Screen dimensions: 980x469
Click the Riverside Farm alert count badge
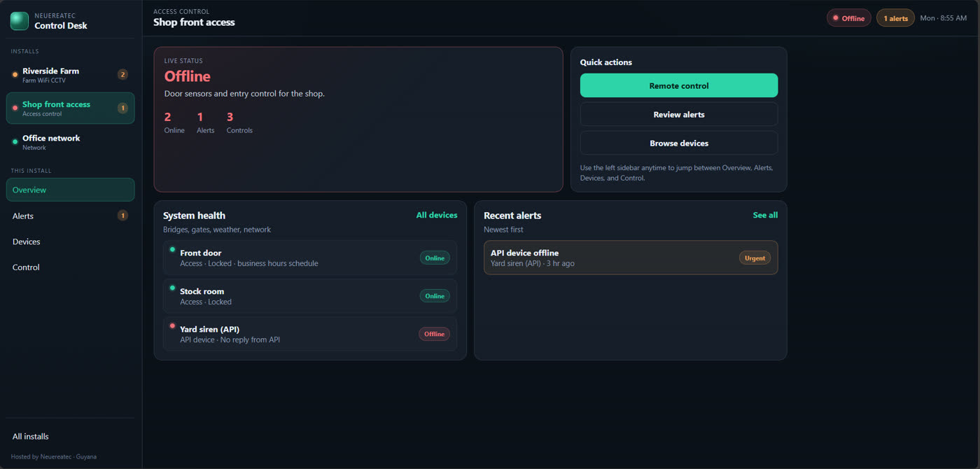pos(122,74)
